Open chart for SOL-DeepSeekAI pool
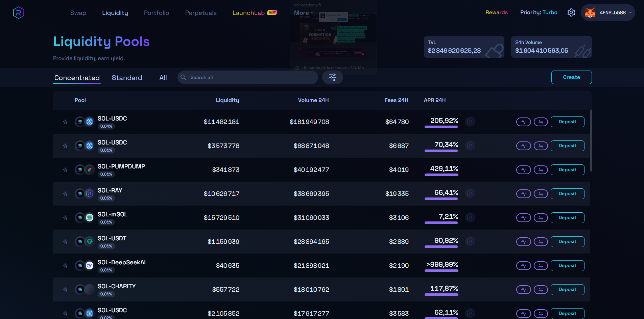644x319 pixels. point(524,266)
